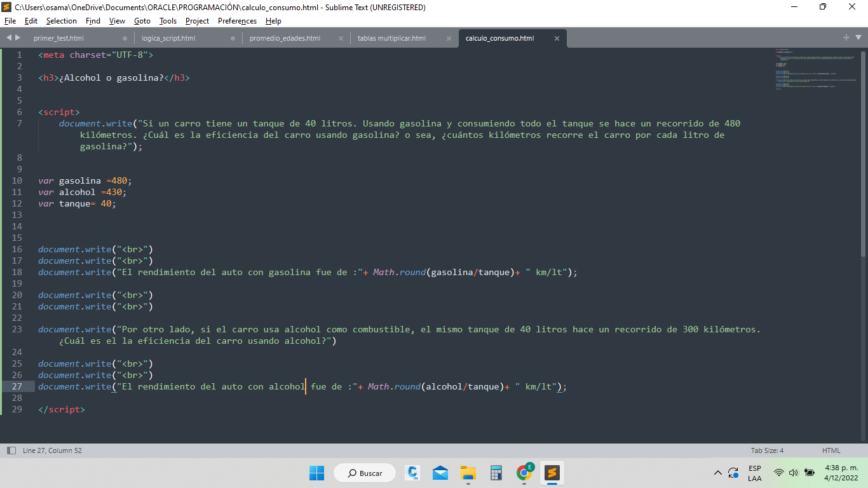The image size is (868, 488).
Task: Switch ESP LAA keyboard language
Action: pyautogui.click(x=755, y=473)
